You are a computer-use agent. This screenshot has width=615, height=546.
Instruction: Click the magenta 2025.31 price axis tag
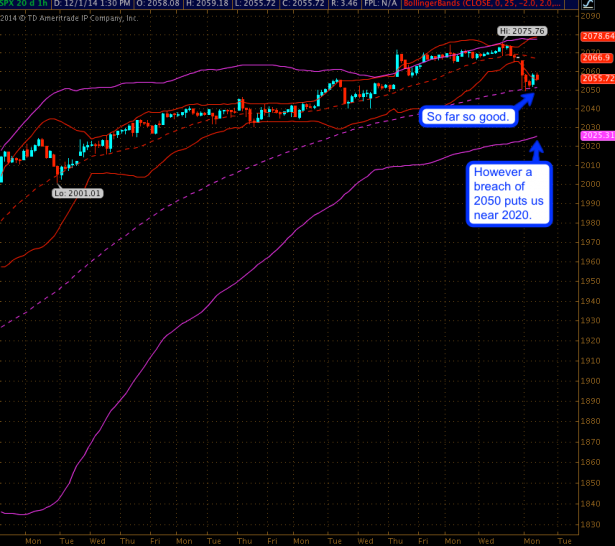pos(596,134)
